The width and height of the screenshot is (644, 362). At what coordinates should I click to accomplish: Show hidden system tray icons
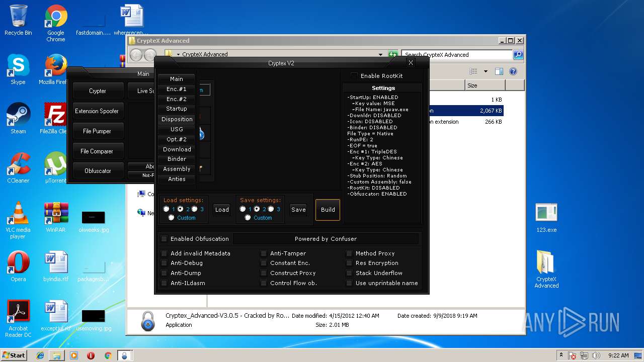pyautogui.click(x=562, y=355)
